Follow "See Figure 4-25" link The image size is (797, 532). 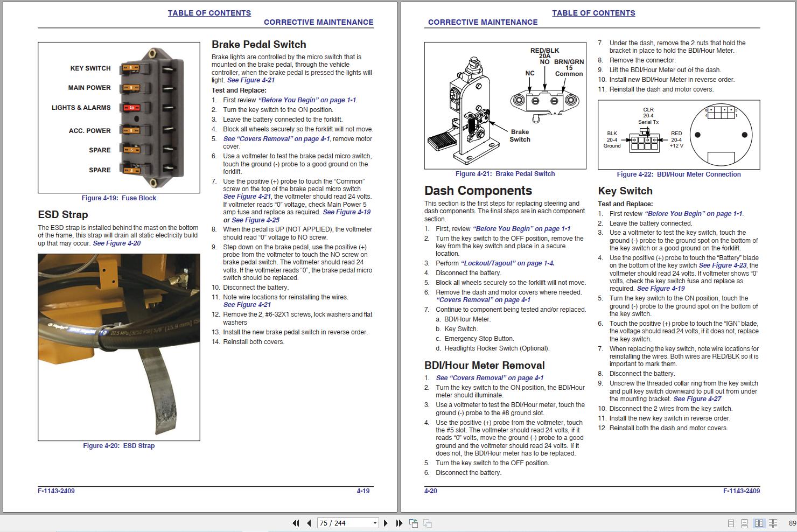[x=255, y=220]
